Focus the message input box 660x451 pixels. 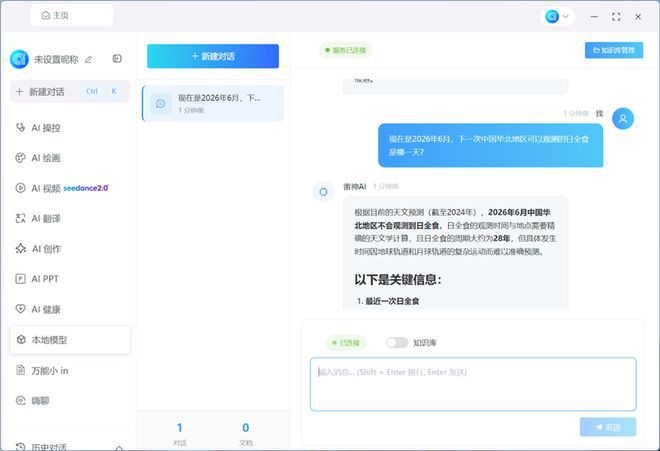click(473, 384)
